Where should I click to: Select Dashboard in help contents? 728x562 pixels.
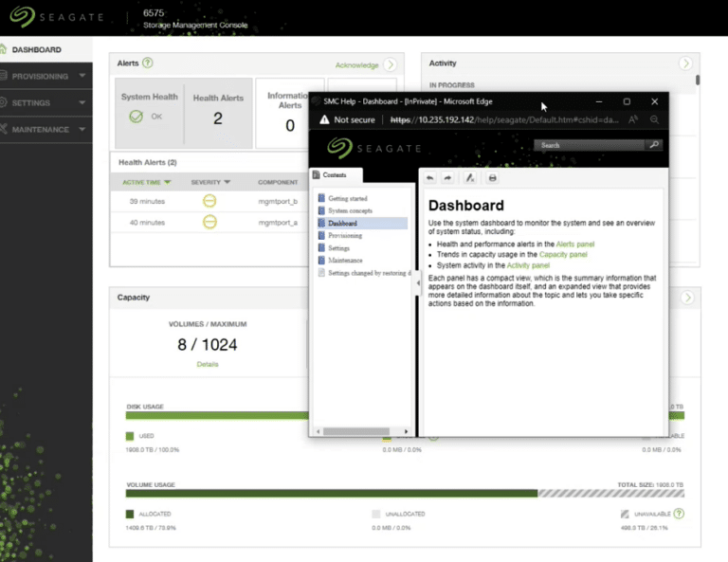(362, 224)
